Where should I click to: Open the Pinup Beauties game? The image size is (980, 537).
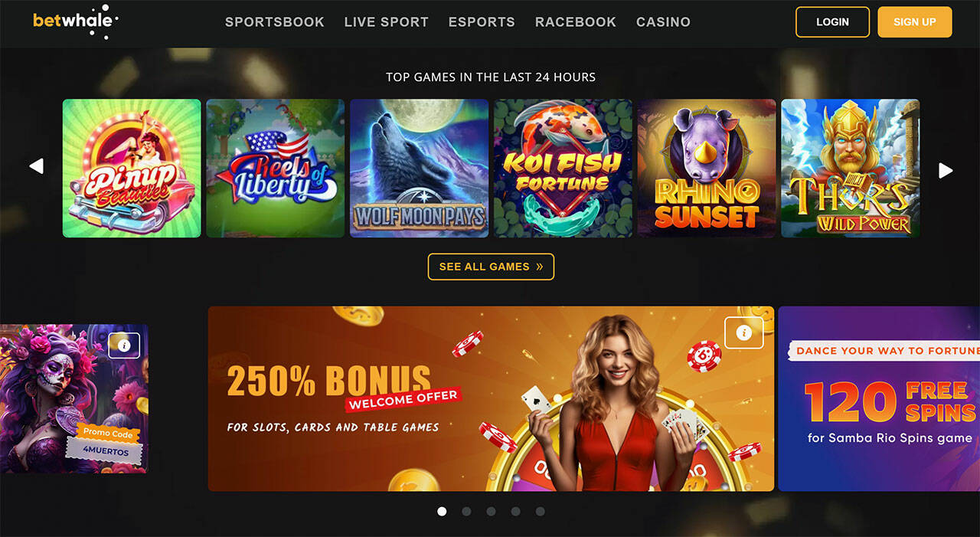pyautogui.click(x=132, y=168)
